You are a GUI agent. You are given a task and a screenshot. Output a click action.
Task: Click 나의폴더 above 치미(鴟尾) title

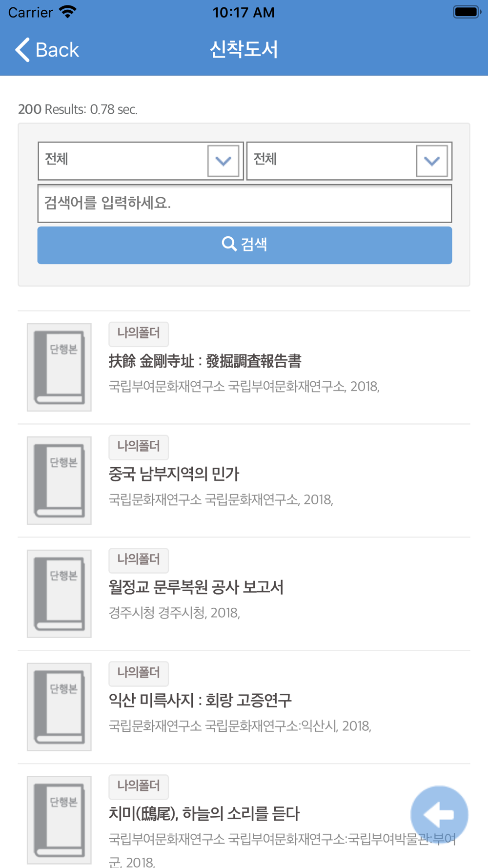click(x=139, y=786)
